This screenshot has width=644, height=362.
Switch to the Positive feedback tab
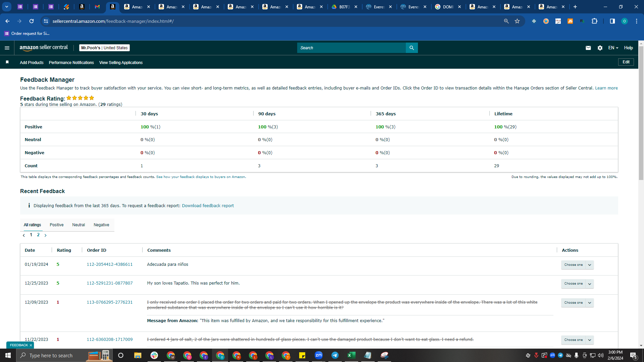pyautogui.click(x=57, y=225)
